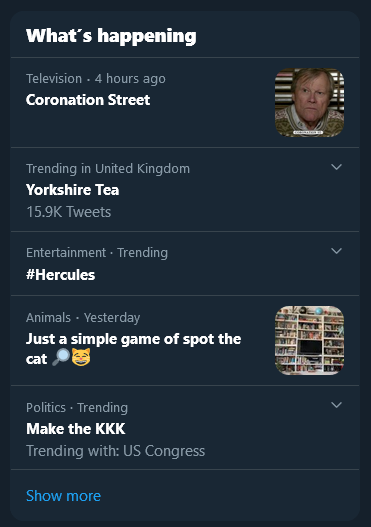The image size is (371, 527).
Task: Click the Politics · Trending label
Action: [77, 408]
